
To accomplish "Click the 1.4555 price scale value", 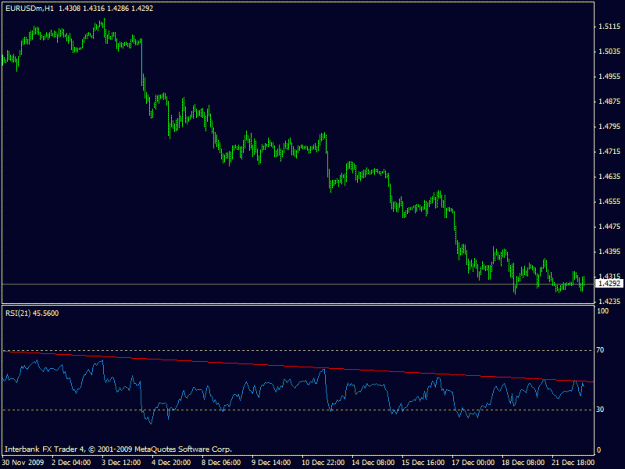I will pos(609,202).
